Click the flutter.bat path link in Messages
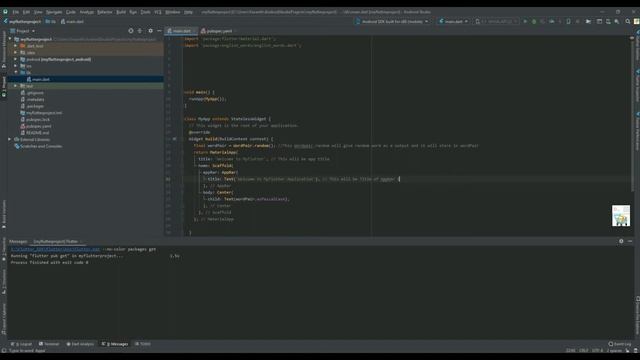Viewport: 640px width, 360px height. [55, 249]
